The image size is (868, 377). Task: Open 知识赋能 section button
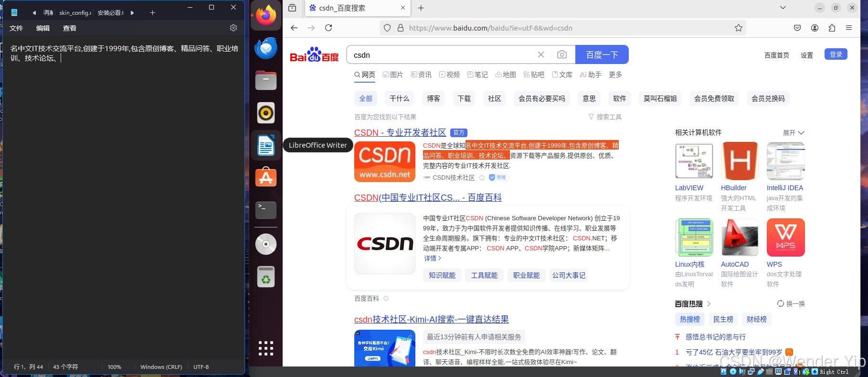coord(442,275)
